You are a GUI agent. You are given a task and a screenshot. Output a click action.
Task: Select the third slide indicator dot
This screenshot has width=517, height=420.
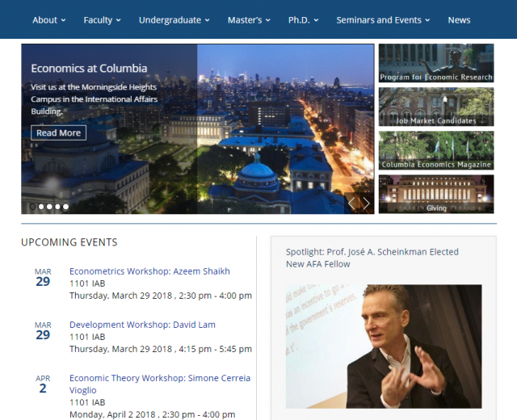click(x=49, y=207)
